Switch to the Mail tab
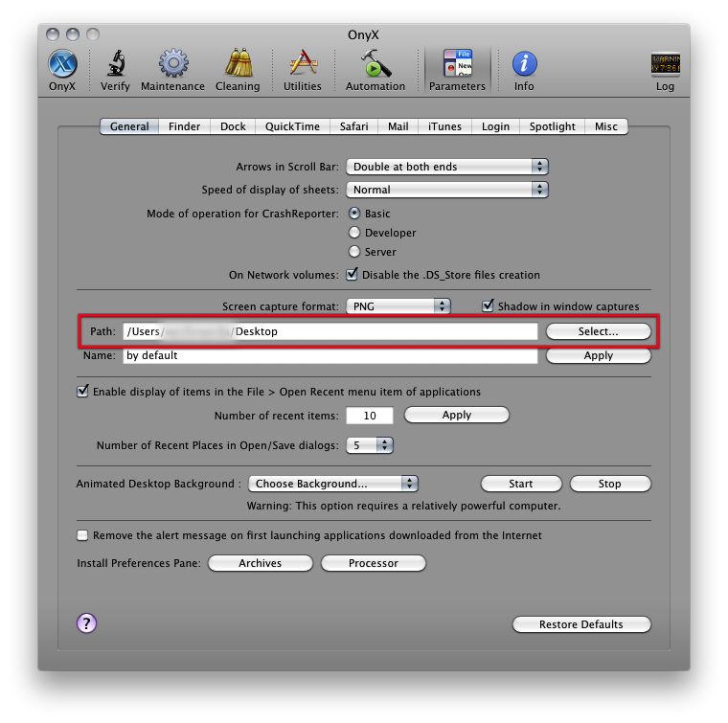The width and height of the screenshot is (728, 723). [x=398, y=126]
